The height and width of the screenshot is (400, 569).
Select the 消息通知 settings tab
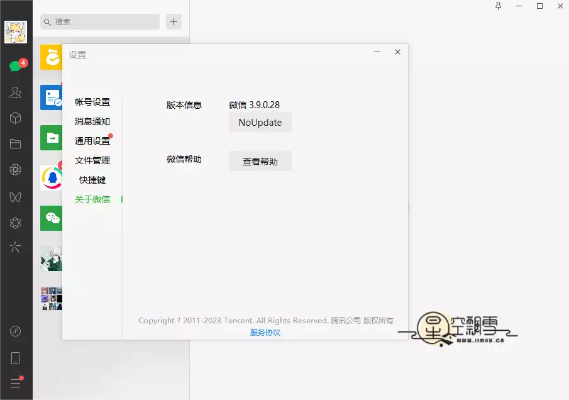[92, 121]
